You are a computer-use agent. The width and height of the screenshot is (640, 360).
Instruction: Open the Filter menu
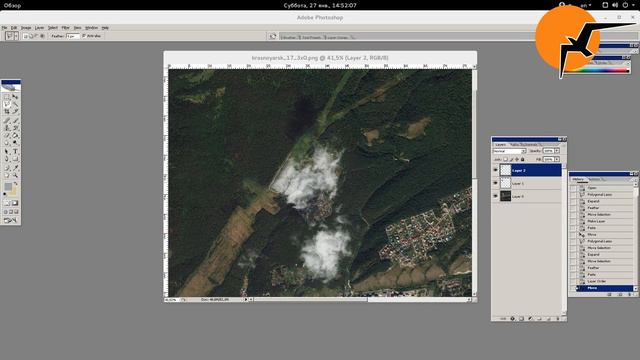click(x=65, y=28)
